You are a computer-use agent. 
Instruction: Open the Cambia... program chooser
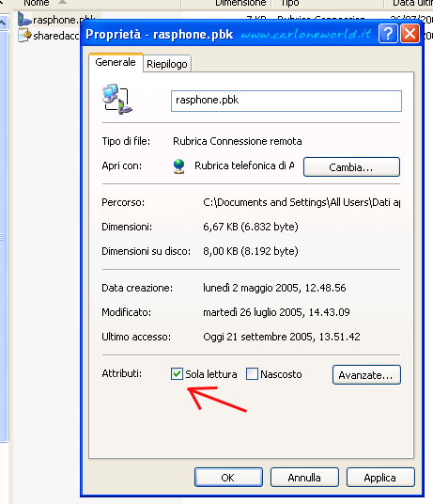pos(351,166)
